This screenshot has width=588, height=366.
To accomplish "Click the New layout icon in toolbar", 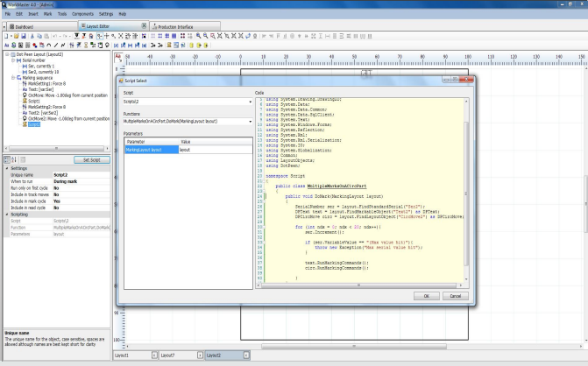I will coord(6,36).
